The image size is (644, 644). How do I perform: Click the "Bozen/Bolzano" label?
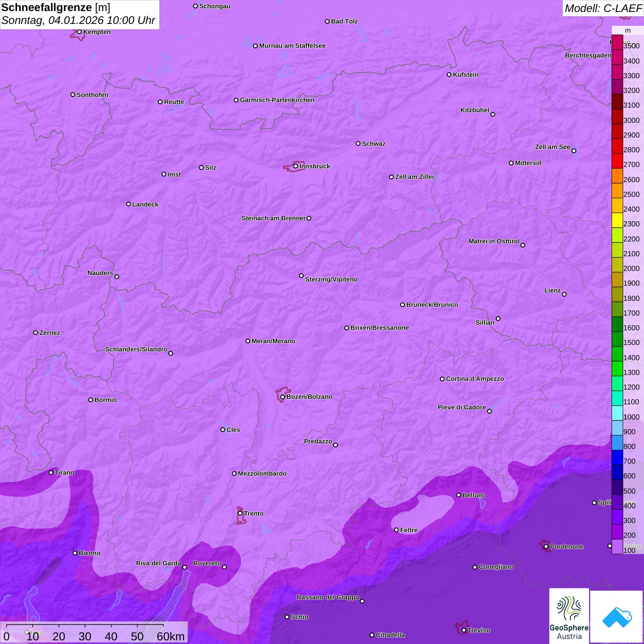point(309,397)
